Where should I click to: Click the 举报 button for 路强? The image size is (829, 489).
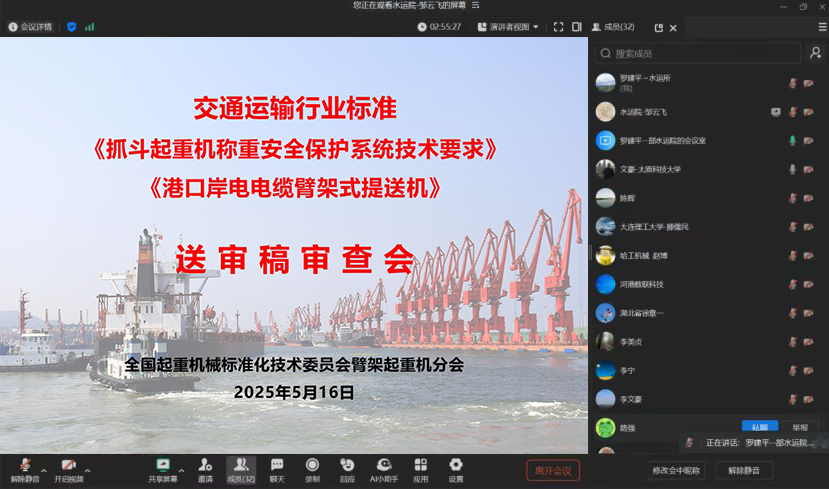click(x=800, y=427)
